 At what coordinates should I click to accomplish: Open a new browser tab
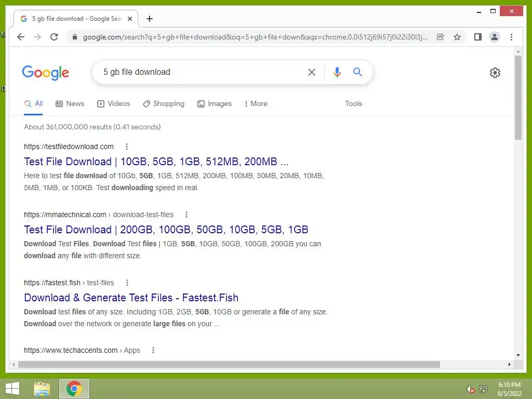(x=149, y=19)
